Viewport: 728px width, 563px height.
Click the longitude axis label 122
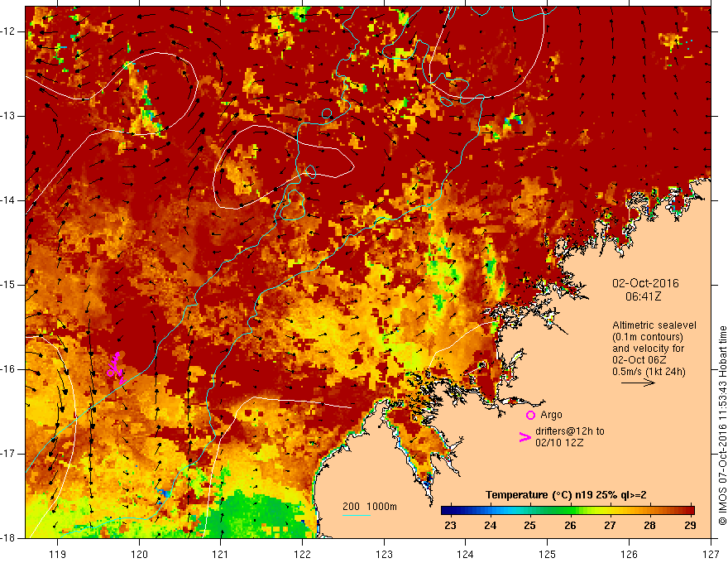tap(302, 554)
